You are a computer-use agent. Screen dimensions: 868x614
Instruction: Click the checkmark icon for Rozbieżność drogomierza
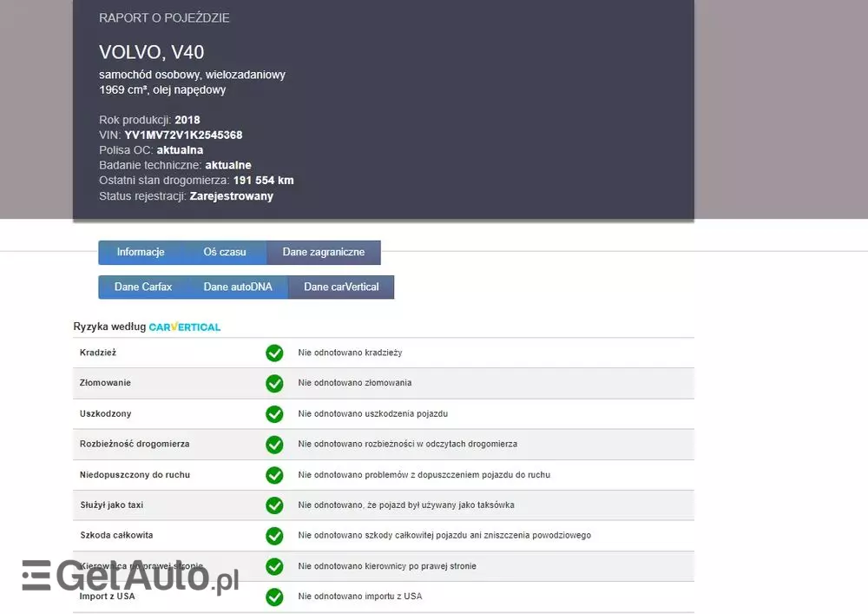274,444
